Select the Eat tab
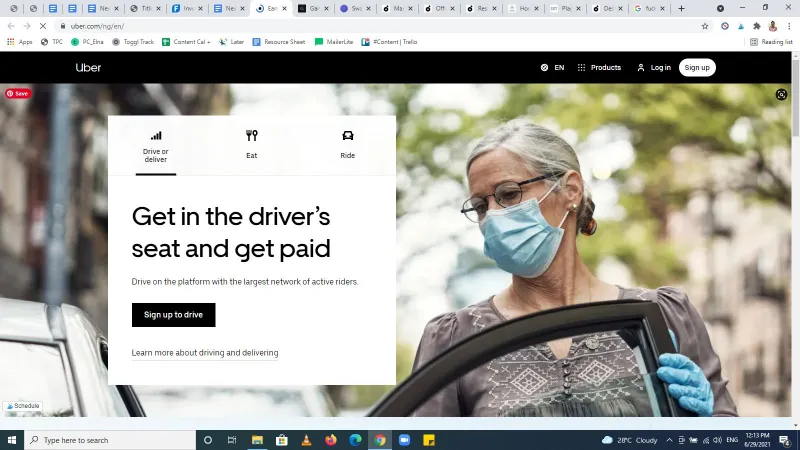The height and width of the screenshot is (450, 800). pos(252,145)
